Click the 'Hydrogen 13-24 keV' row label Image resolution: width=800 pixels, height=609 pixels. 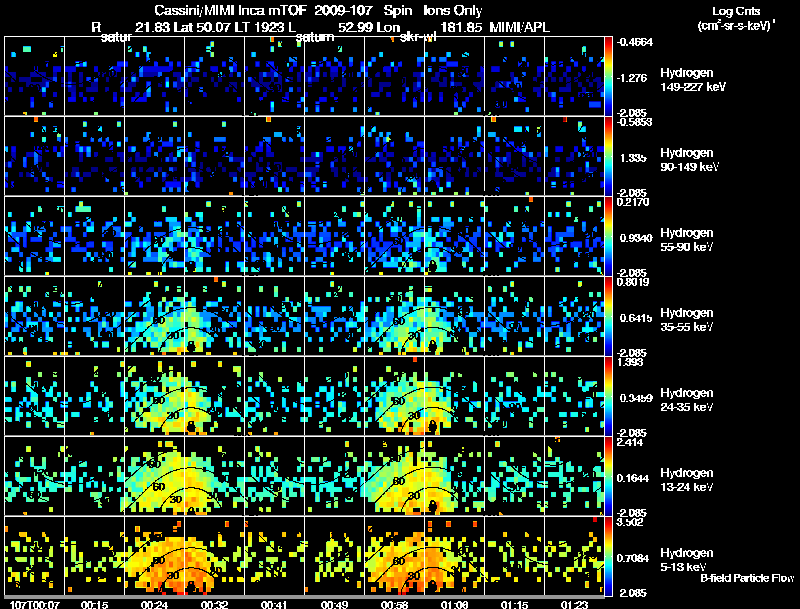click(687, 480)
